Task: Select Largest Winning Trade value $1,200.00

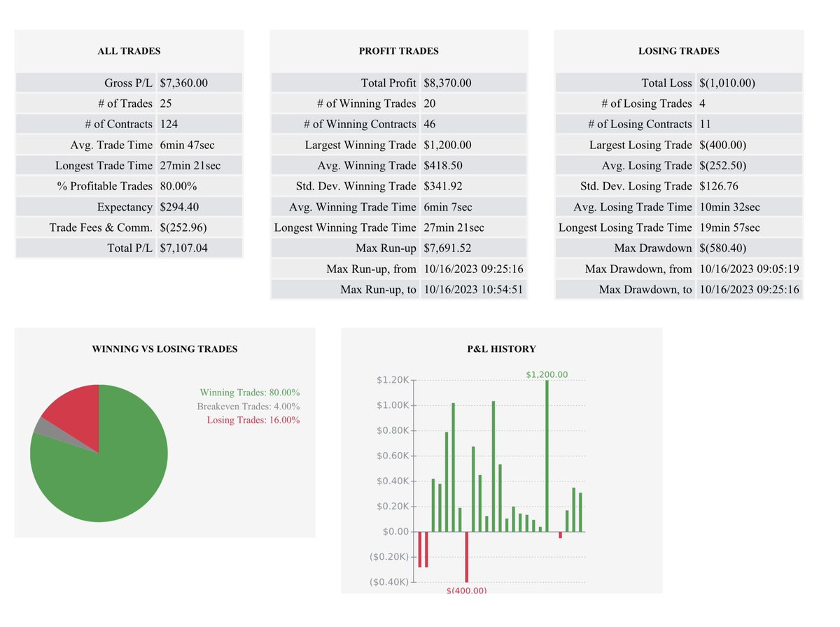Action: pyautogui.click(x=447, y=145)
